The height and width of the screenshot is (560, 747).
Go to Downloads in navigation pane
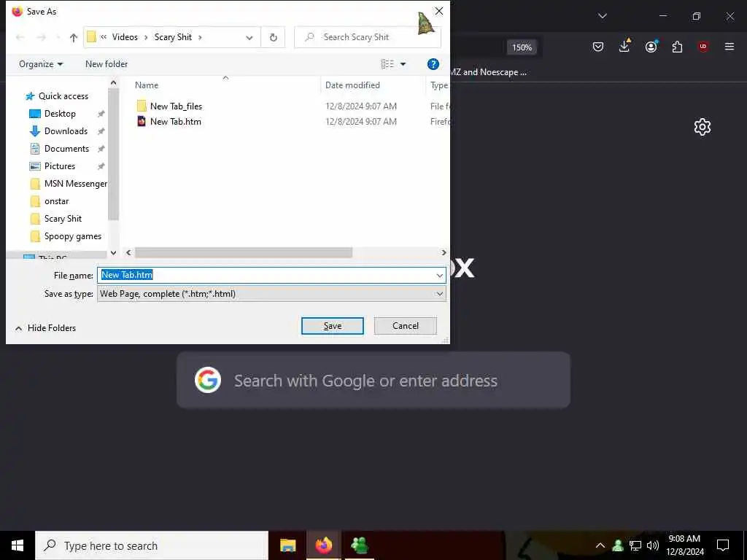coord(66,131)
